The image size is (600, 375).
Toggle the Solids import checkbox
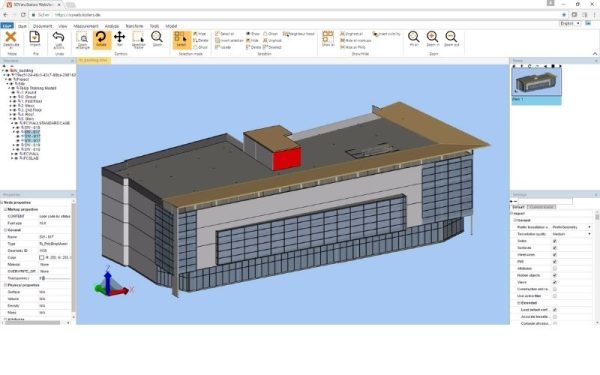coord(555,241)
